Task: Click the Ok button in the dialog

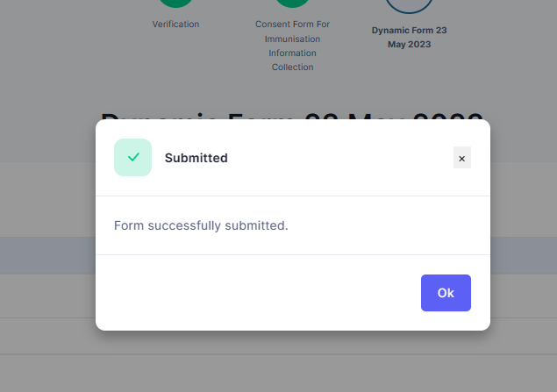Action: (446, 293)
